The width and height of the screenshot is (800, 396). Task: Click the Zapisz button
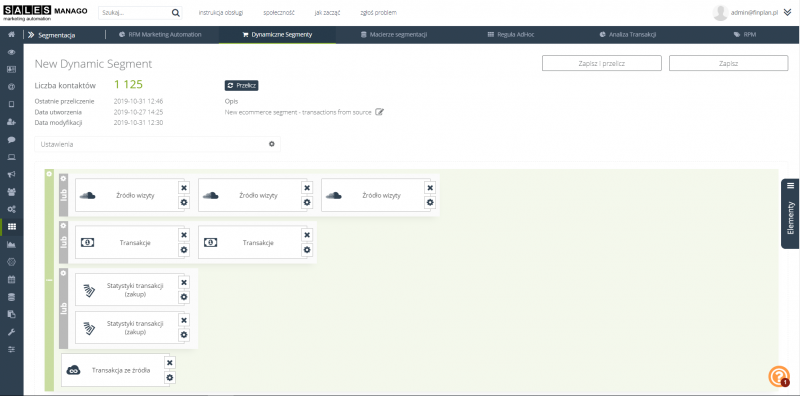coord(729,63)
